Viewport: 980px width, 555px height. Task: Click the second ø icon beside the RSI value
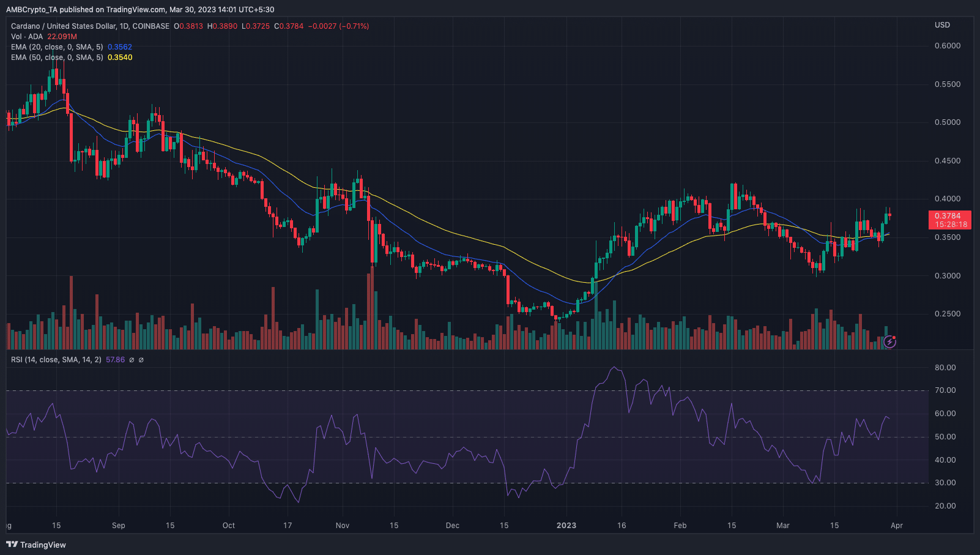tap(141, 360)
